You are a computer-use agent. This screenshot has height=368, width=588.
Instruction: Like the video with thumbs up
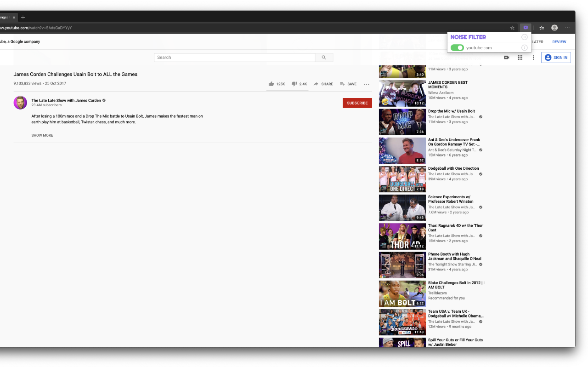(277, 84)
